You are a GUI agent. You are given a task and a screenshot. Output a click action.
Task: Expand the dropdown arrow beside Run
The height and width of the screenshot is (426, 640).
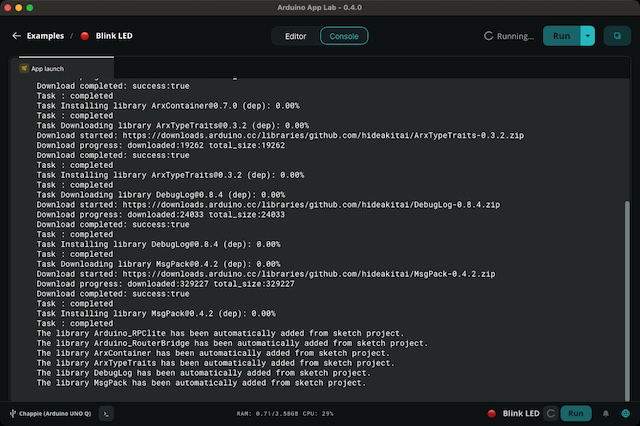588,36
